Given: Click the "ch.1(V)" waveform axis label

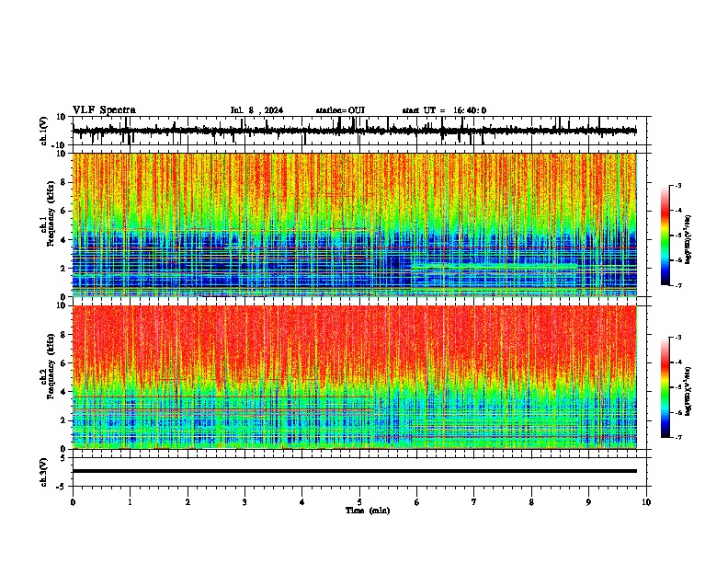Looking at the screenshot, I should (44, 131).
